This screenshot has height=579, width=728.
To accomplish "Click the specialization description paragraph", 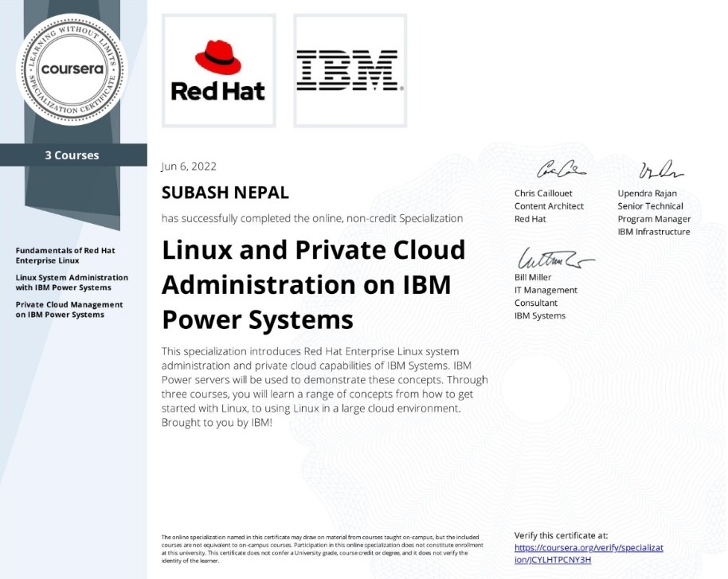I will point(324,387).
